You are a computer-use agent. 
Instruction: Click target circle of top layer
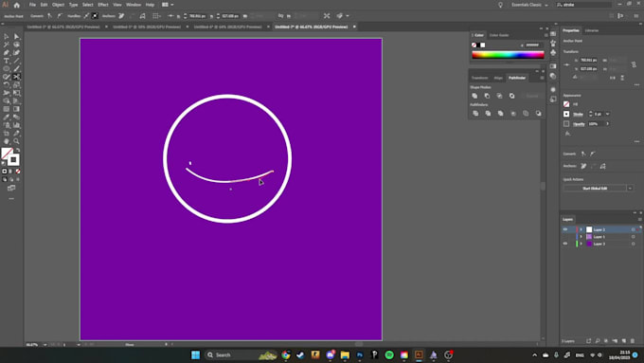click(634, 229)
